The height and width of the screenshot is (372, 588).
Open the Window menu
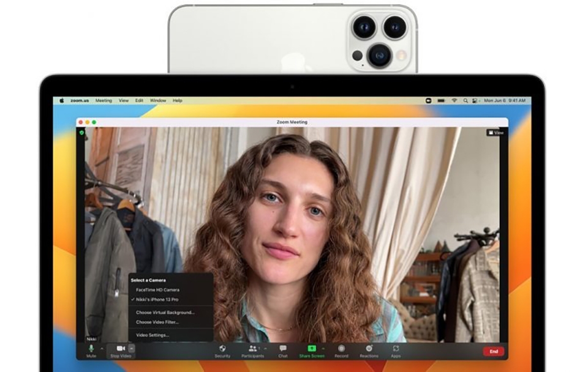pyautogui.click(x=158, y=100)
